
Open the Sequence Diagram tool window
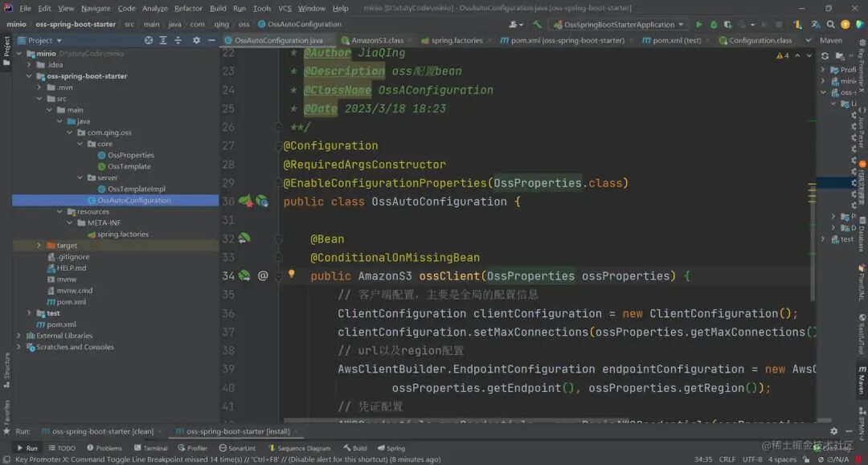(301, 448)
